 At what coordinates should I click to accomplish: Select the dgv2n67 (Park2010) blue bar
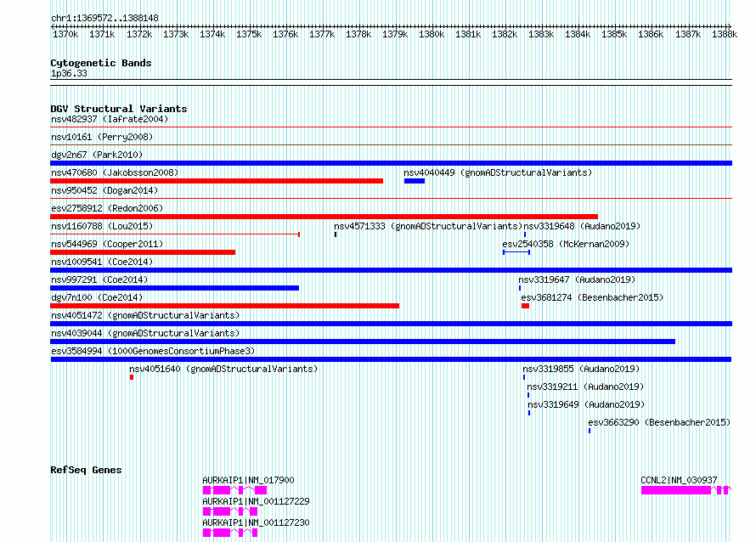(391, 163)
